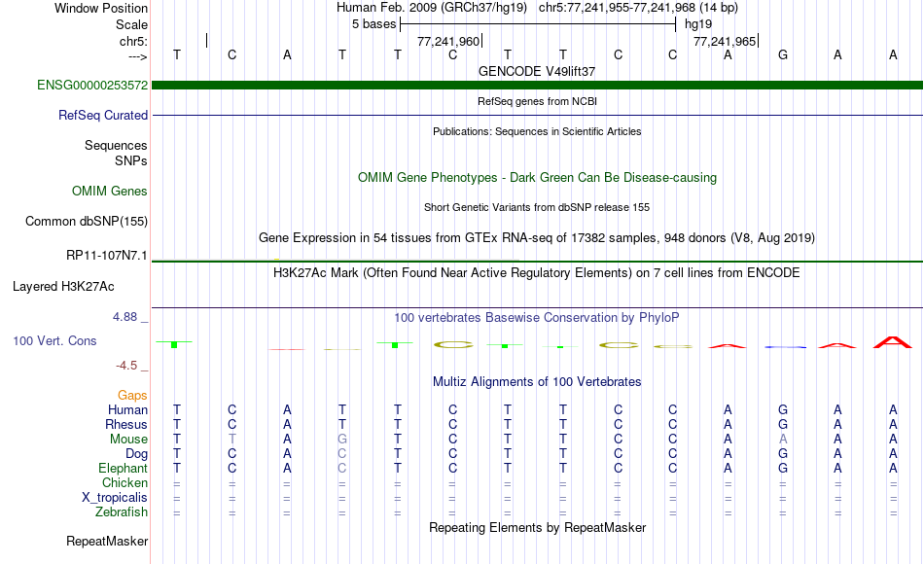The image size is (924, 564).
Task: Click the hg19 assembly label
Action: (x=698, y=24)
